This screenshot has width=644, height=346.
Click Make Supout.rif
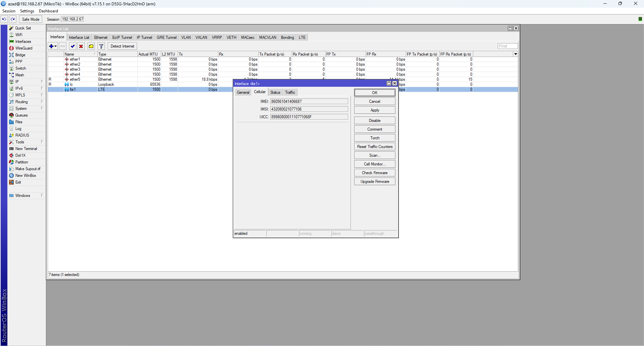[28, 169]
